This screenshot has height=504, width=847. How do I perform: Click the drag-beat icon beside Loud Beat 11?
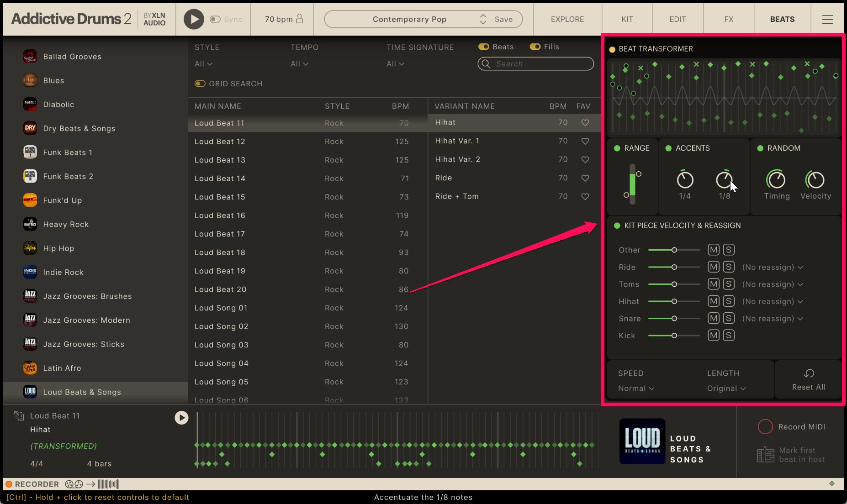tap(19, 415)
